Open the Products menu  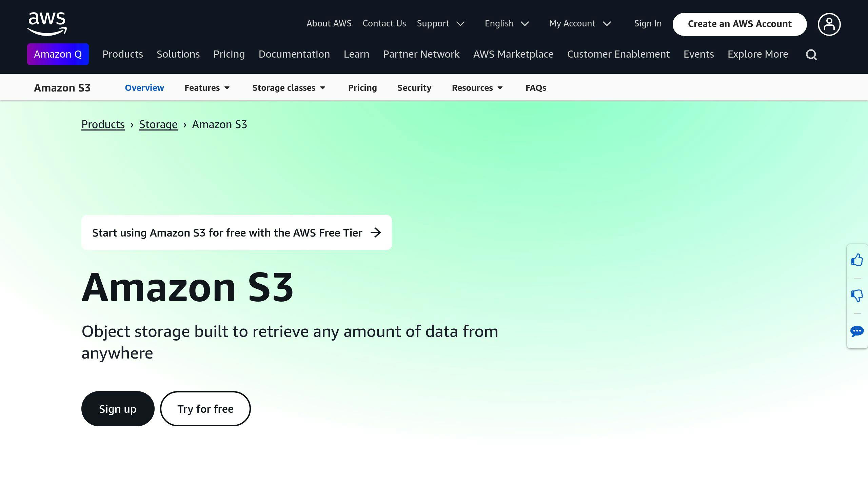(x=123, y=54)
